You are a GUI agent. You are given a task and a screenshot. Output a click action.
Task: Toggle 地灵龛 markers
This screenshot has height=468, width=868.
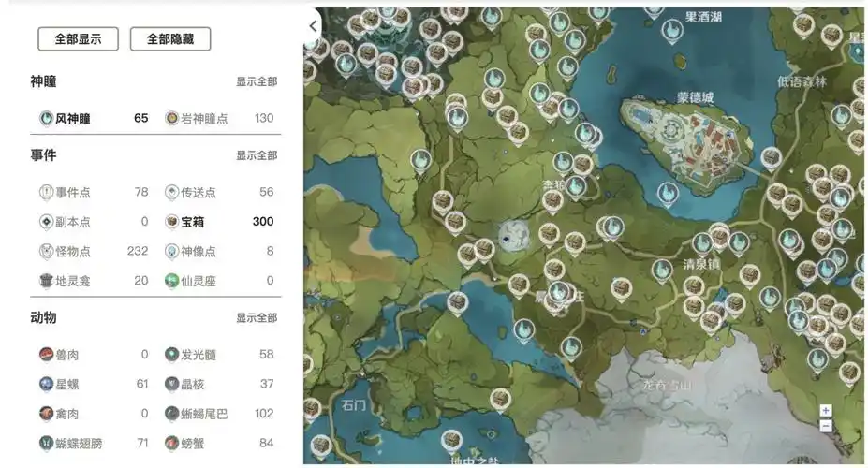93,281
